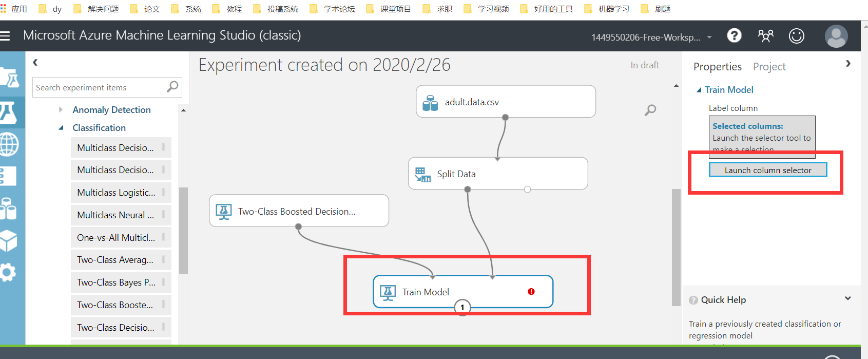Select Multiclass Logistic... palette item
The height and width of the screenshot is (359, 868).
(121, 193)
